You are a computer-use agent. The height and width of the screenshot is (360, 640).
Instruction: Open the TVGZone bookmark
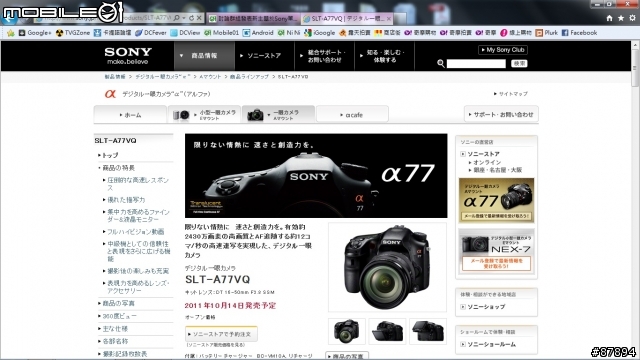click(73, 33)
